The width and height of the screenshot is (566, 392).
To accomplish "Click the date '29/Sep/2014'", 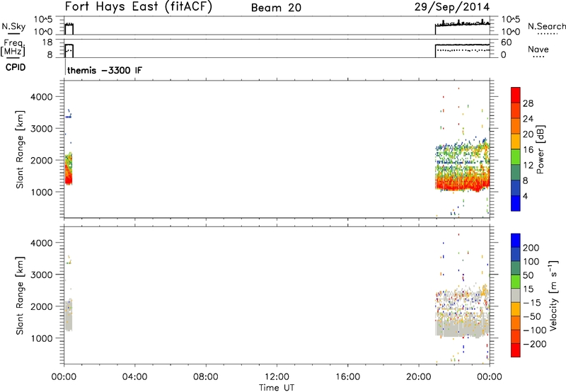I will 452,7.
